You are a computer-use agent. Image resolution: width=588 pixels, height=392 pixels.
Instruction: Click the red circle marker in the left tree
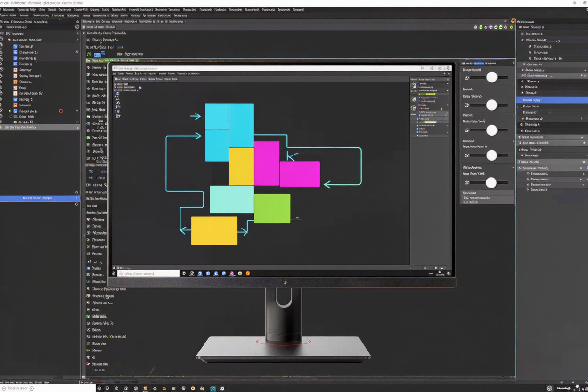[x=61, y=111]
